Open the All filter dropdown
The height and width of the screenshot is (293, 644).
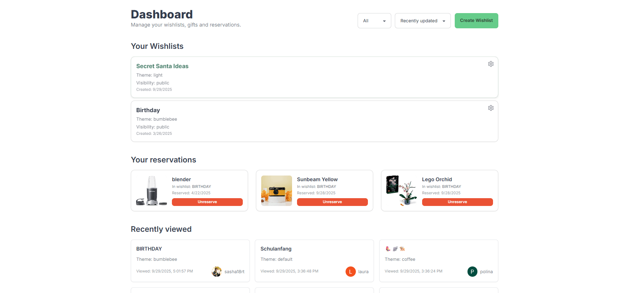click(374, 21)
